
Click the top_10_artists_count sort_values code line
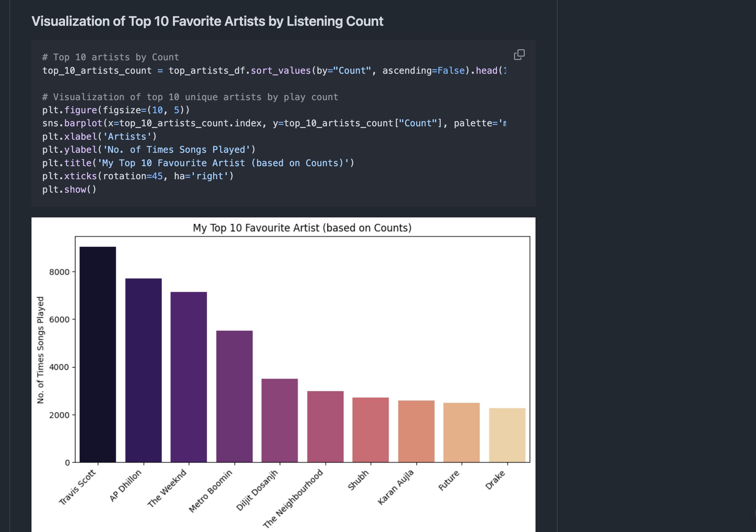point(274,71)
